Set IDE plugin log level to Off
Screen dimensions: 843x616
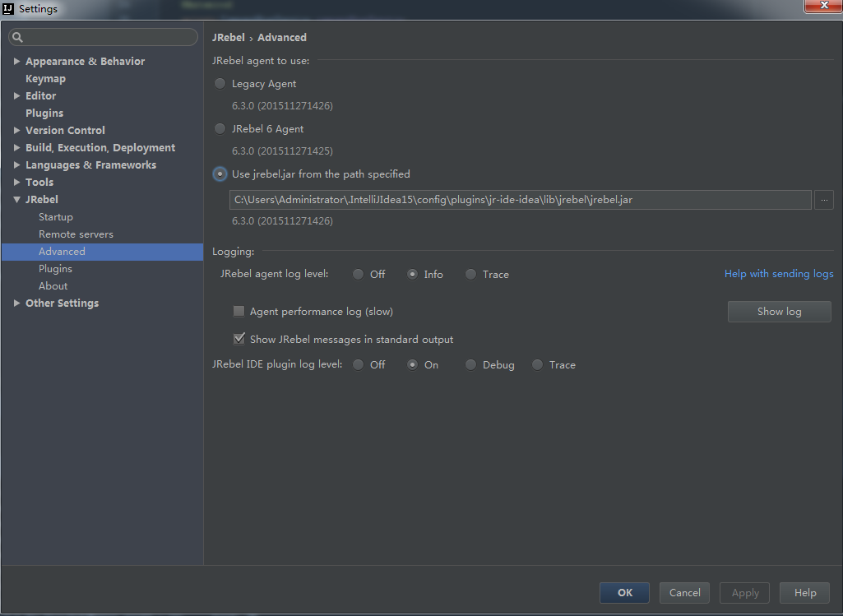358,365
